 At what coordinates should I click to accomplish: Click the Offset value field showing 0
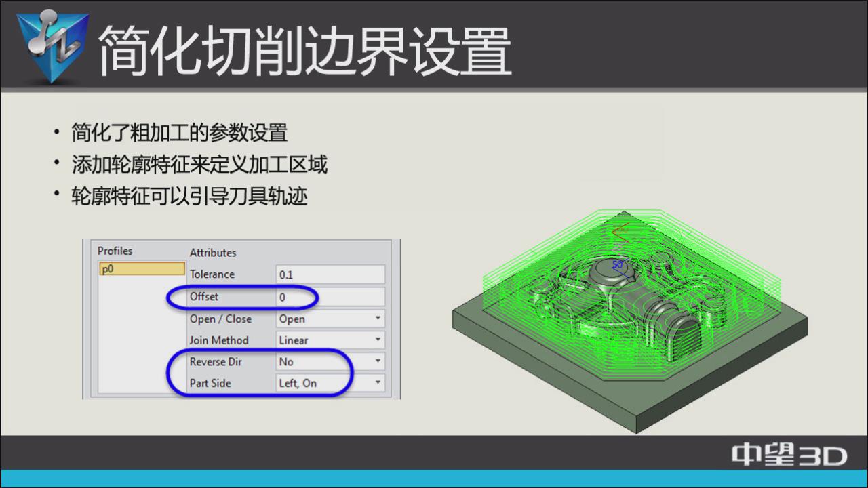coord(330,297)
